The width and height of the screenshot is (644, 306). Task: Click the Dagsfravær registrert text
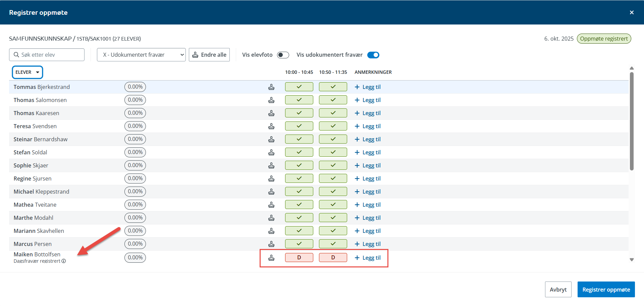pyautogui.click(x=37, y=261)
